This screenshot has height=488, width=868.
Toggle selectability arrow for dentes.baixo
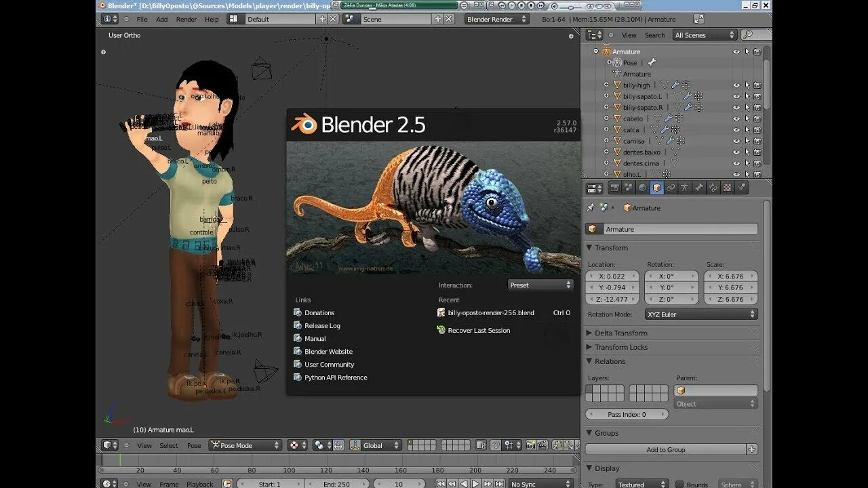(x=747, y=152)
